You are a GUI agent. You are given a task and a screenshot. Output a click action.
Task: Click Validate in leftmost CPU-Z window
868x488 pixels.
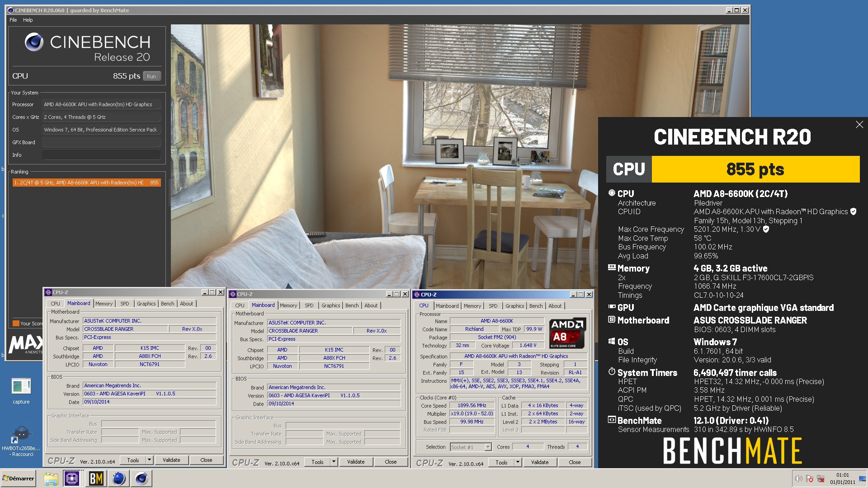point(171,460)
